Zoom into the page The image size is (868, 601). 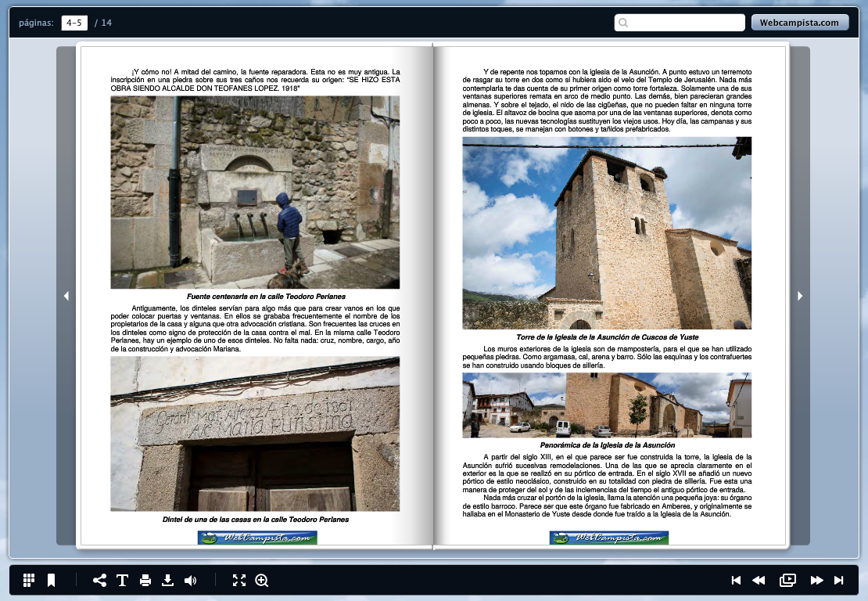262,580
